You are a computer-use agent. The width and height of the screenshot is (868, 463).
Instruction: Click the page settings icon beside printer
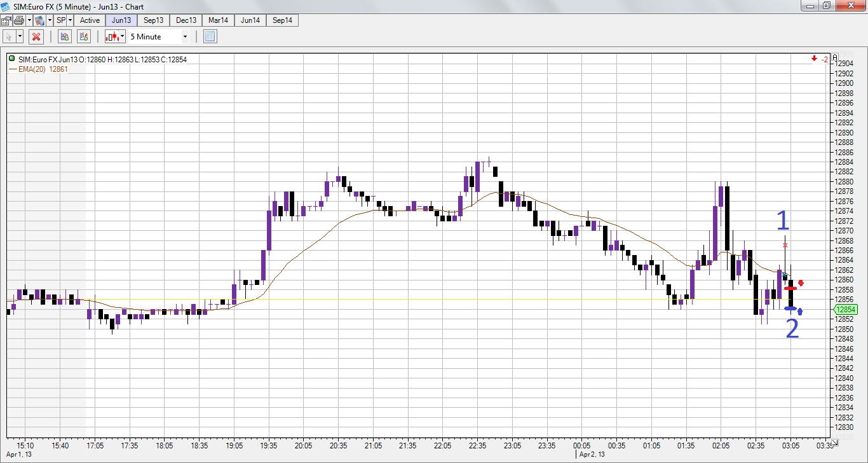coord(39,20)
